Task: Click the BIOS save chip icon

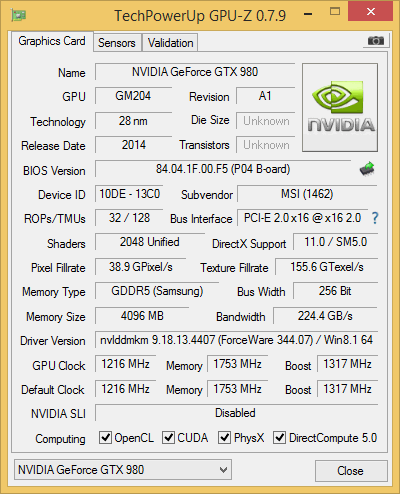Action: point(367,169)
